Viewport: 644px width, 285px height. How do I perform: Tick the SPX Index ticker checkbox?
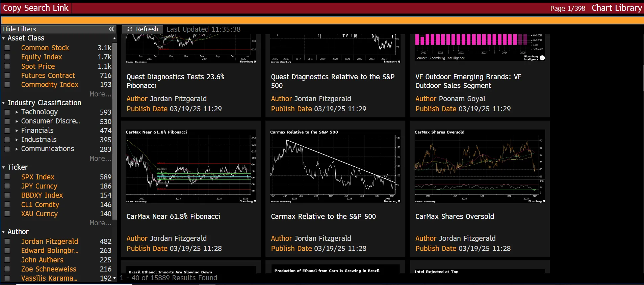pyautogui.click(x=7, y=177)
